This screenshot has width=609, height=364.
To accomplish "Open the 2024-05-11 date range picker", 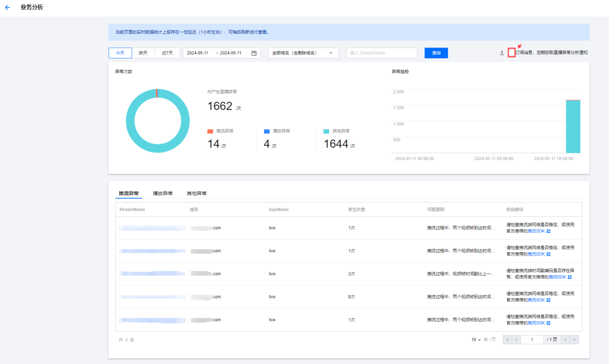I will point(222,53).
